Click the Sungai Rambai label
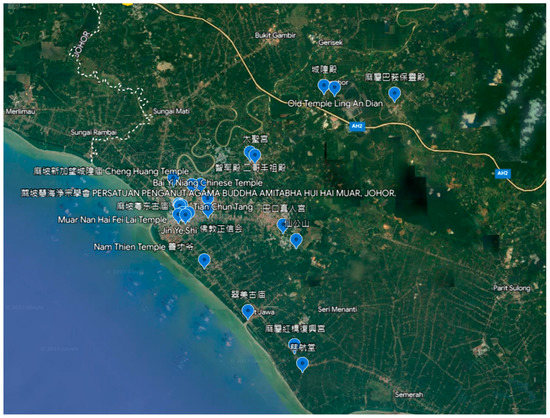Viewport: 550px width, 418px height. point(94,132)
